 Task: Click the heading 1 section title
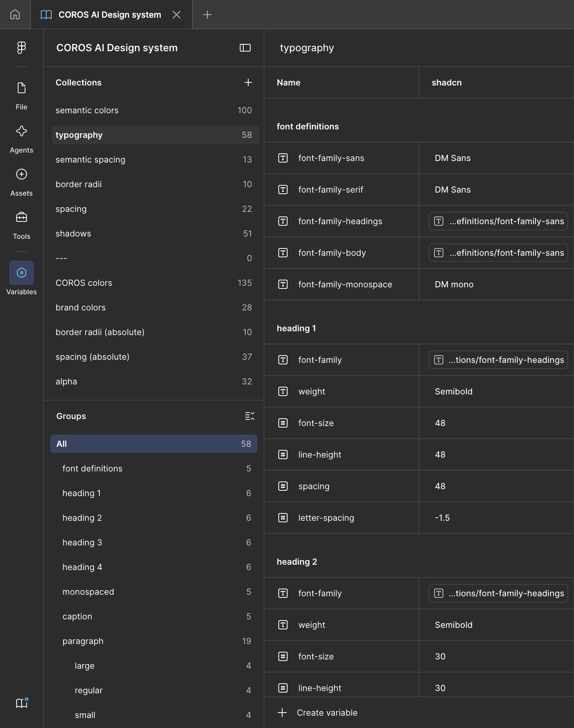coord(296,328)
